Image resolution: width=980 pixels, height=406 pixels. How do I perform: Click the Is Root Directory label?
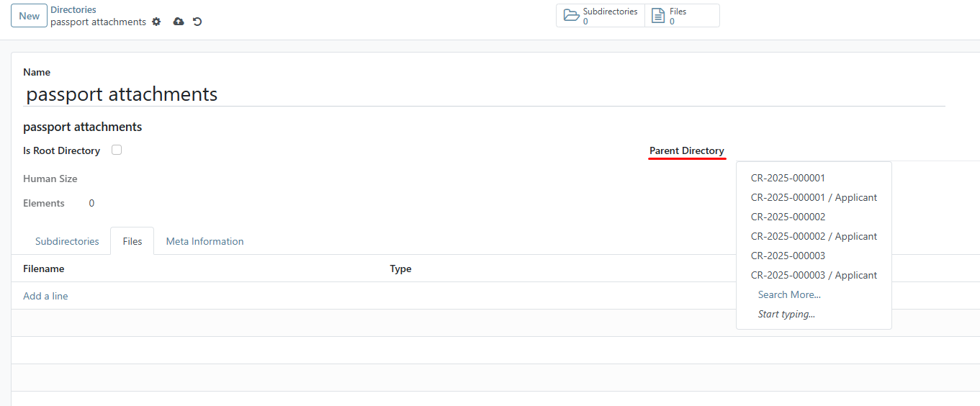[x=62, y=150]
